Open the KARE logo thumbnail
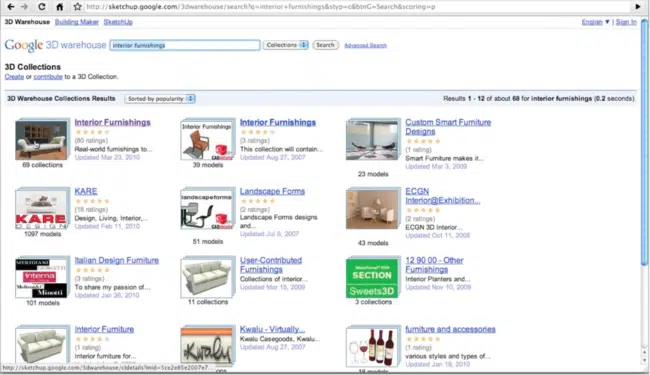 41,208
